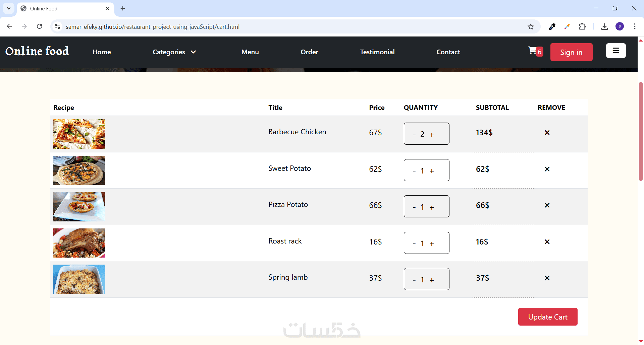Screen dimensions: 644x345
Task: Open the Pizza Potato thumbnail
Action: click(x=79, y=207)
